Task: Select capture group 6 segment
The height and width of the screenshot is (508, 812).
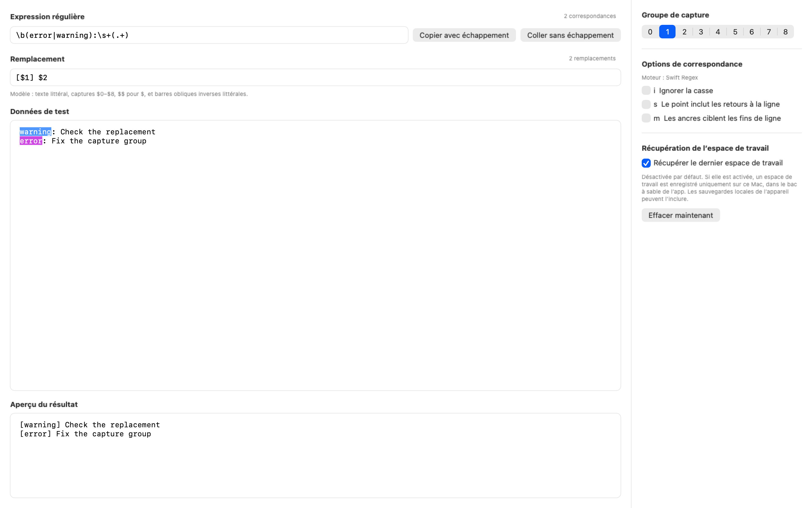Action: coord(752,32)
